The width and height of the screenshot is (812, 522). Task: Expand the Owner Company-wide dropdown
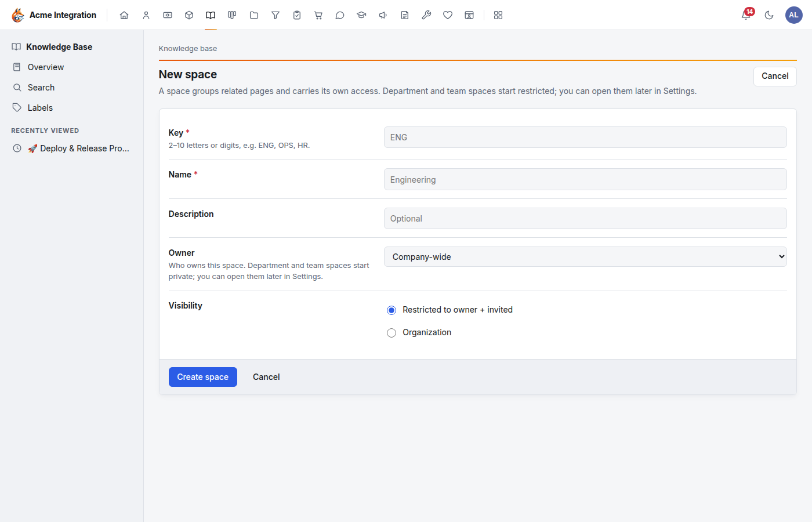pos(585,257)
